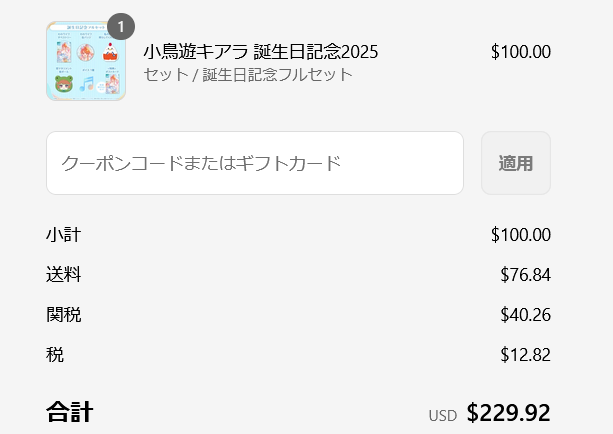Click the 関税 duties label
Image resolution: width=613 pixels, height=434 pixels.
(63, 315)
